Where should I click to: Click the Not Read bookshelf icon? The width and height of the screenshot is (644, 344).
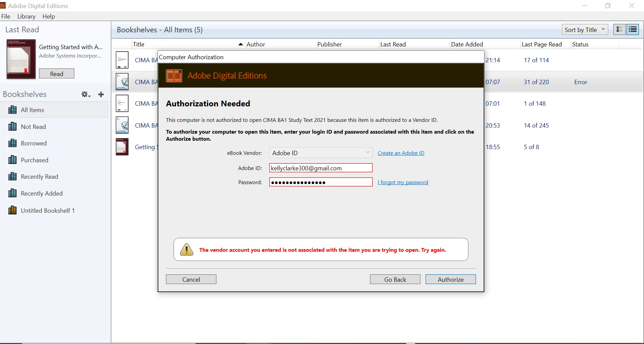pyautogui.click(x=12, y=127)
